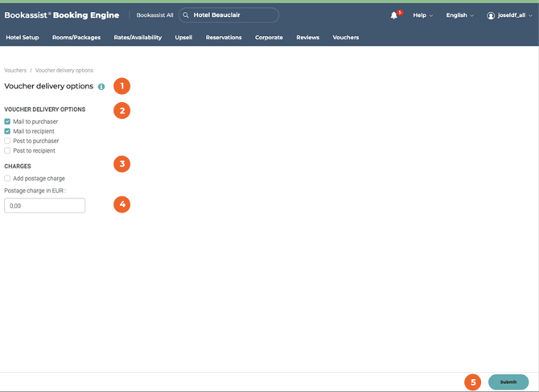Open the English language dropdown

tap(459, 15)
